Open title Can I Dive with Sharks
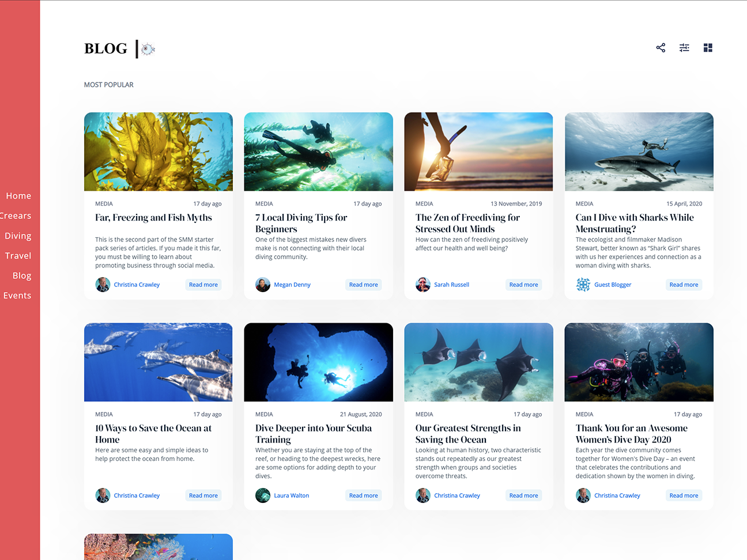747x560 pixels. point(635,224)
